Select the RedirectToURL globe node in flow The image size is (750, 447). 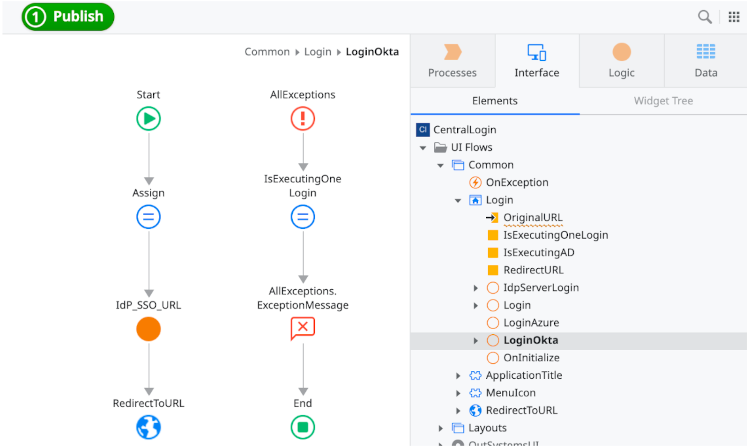point(148,427)
